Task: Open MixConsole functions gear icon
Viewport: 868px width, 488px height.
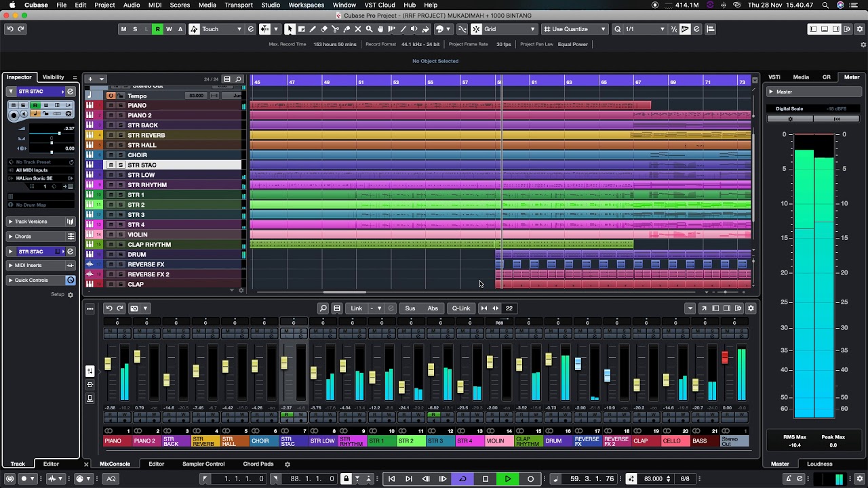Action: tap(750, 308)
